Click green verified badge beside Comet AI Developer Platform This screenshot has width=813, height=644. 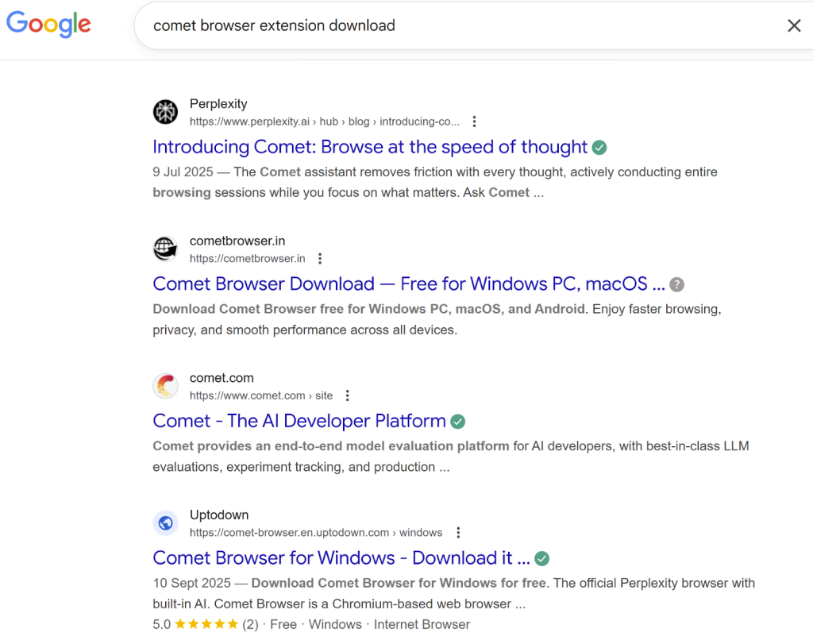point(458,422)
